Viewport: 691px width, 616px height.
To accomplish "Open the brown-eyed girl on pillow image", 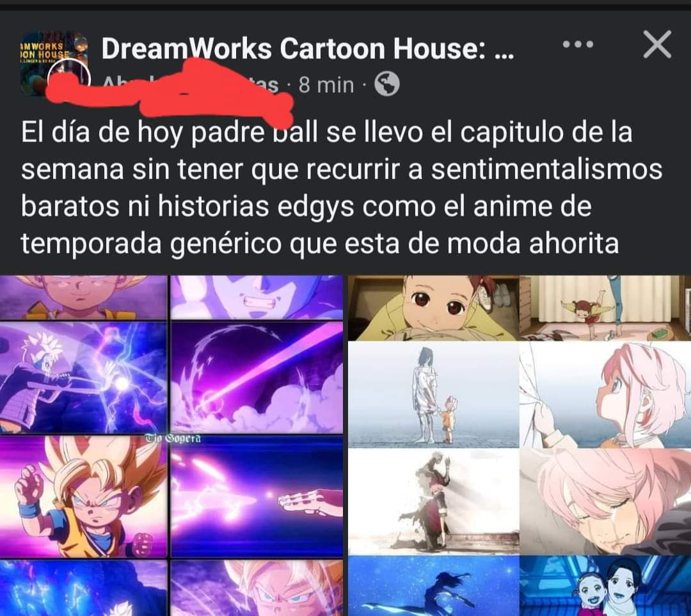I will (x=434, y=308).
